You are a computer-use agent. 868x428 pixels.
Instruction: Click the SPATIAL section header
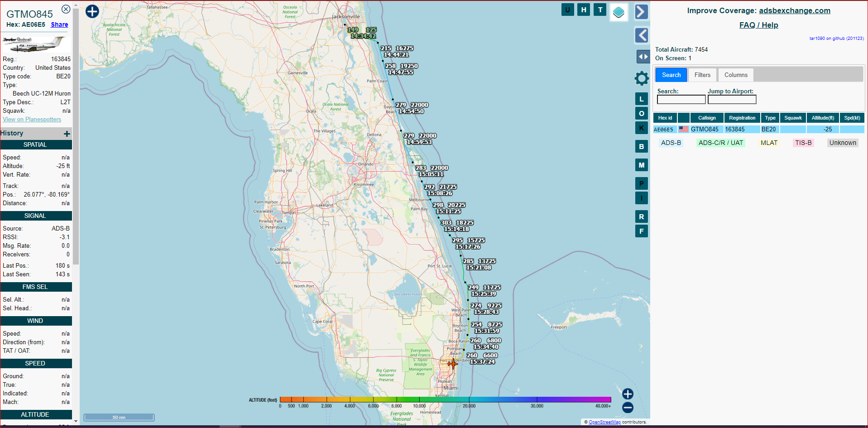(36, 144)
